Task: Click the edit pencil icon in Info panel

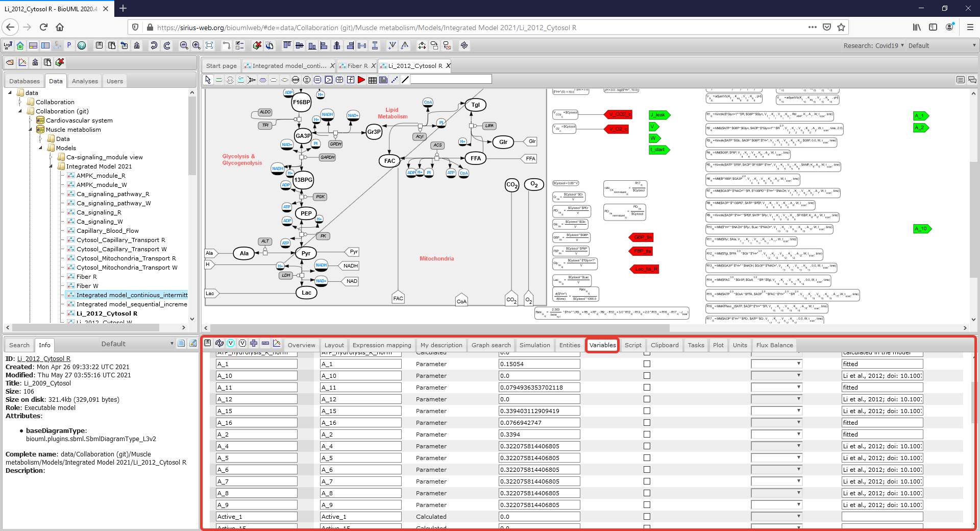Action: (x=193, y=344)
